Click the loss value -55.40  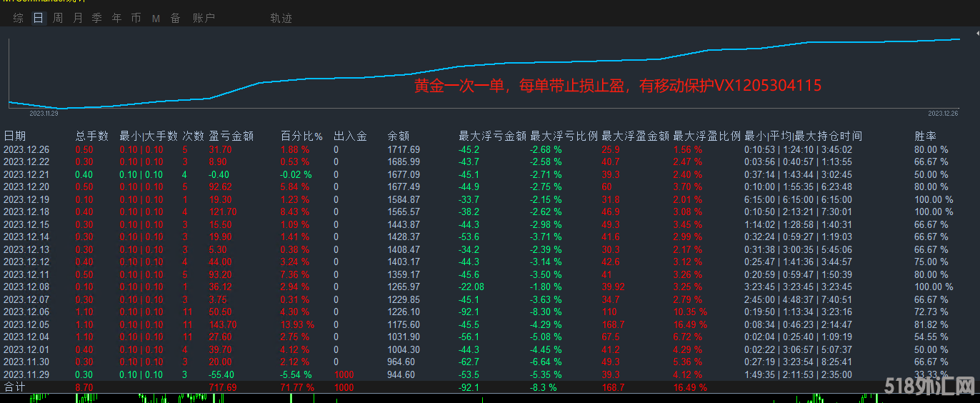[x=223, y=374]
